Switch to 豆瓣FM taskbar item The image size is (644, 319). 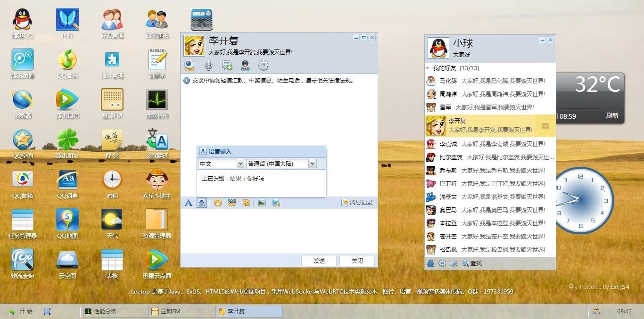[x=182, y=311]
